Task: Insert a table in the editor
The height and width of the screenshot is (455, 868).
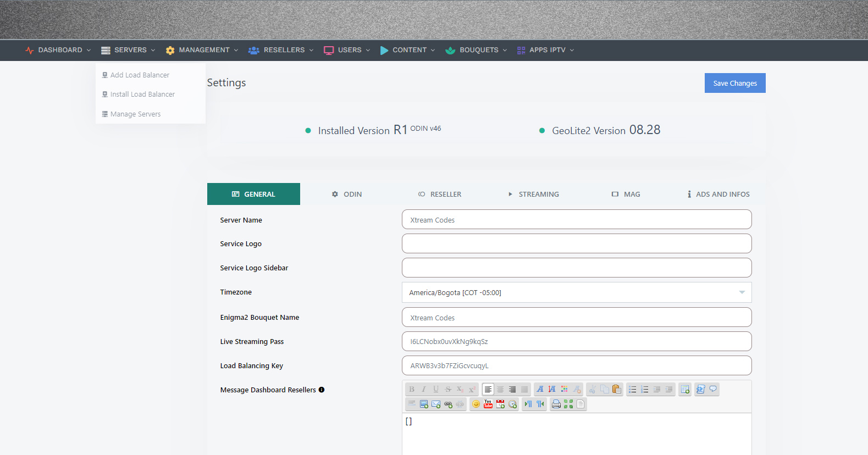Action: point(685,389)
